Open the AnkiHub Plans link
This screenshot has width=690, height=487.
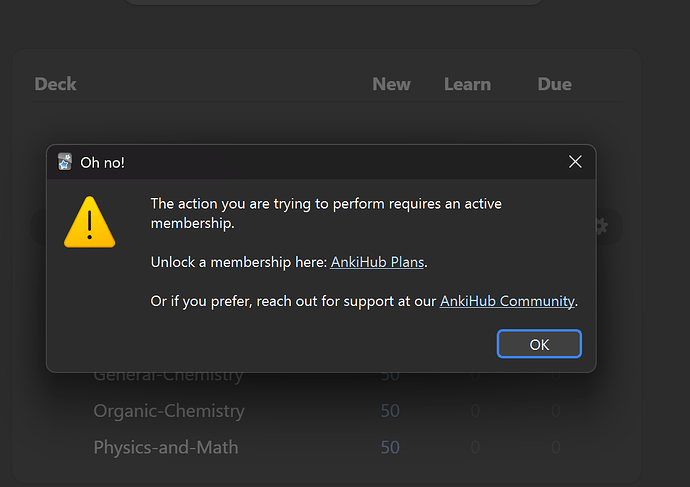point(378,262)
